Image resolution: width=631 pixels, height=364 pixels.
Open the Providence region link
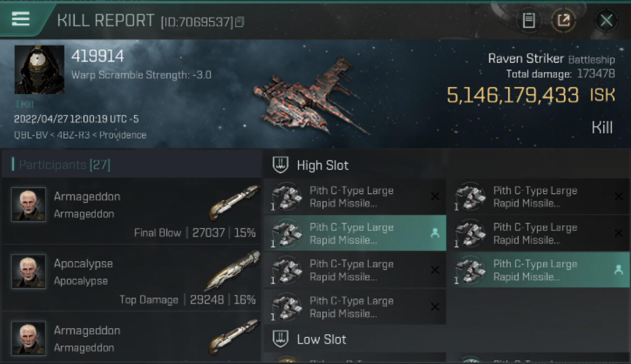[122, 135]
